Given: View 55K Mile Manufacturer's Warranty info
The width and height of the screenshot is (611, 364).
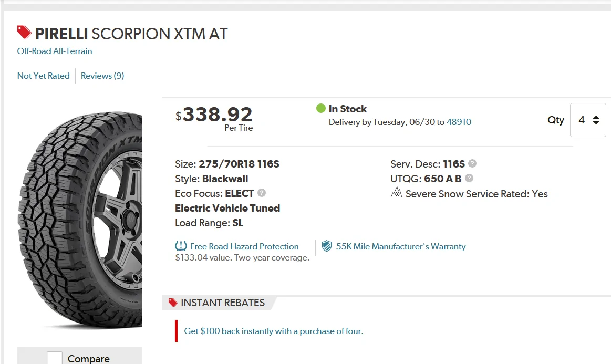Looking at the screenshot, I should click(x=400, y=246).
